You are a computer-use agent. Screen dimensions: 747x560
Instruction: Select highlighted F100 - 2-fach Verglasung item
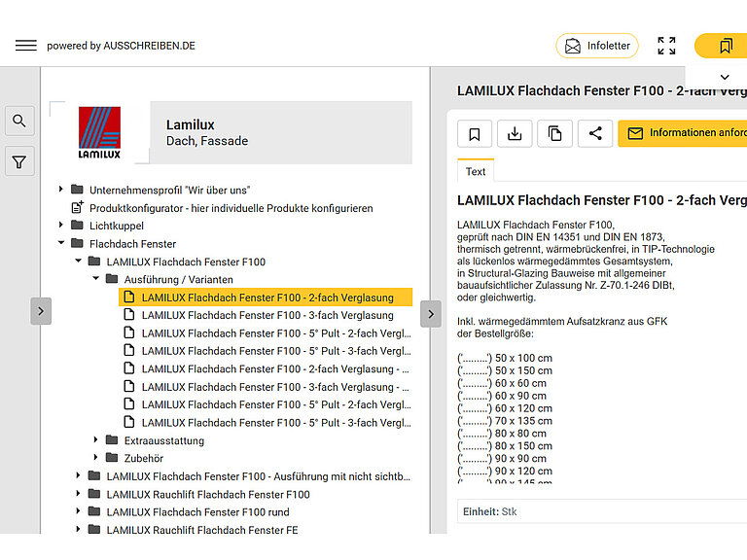tap(266, 297)
